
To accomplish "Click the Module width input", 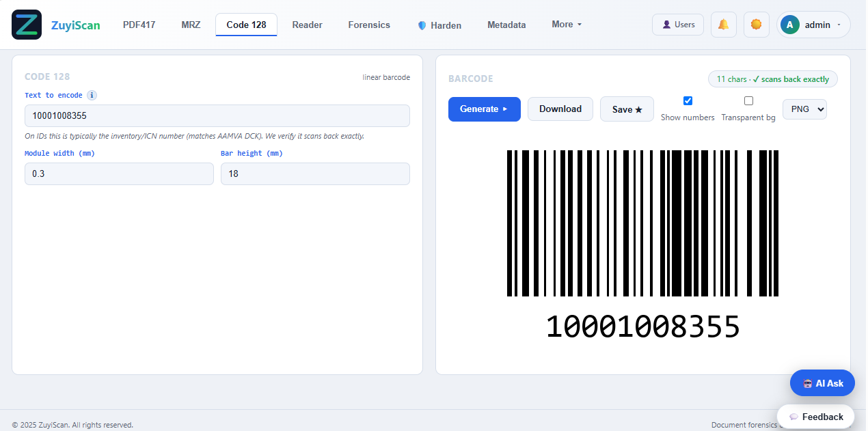I will (119, 173).
